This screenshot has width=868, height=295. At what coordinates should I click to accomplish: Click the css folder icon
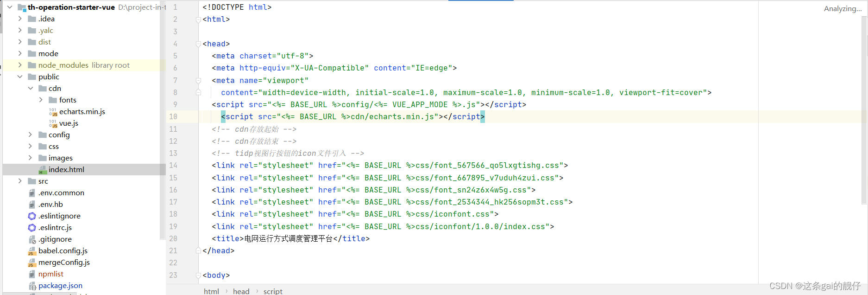pos(43,146)
